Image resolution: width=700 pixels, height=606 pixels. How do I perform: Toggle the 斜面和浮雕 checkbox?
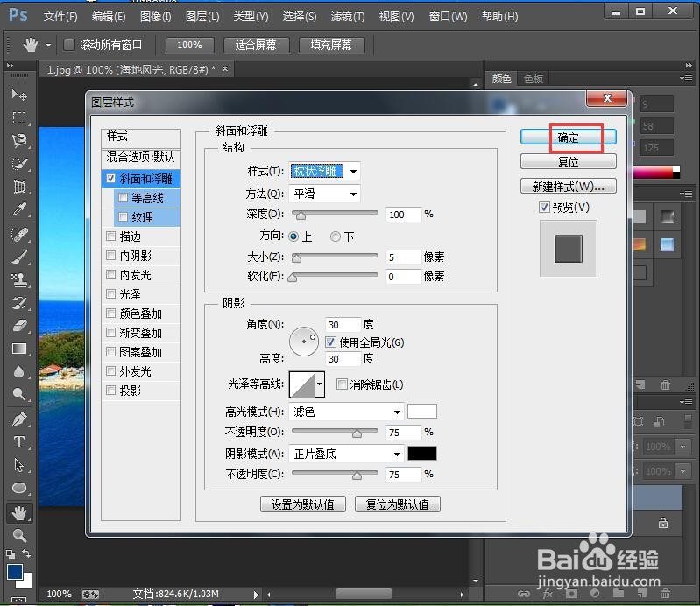110,179
